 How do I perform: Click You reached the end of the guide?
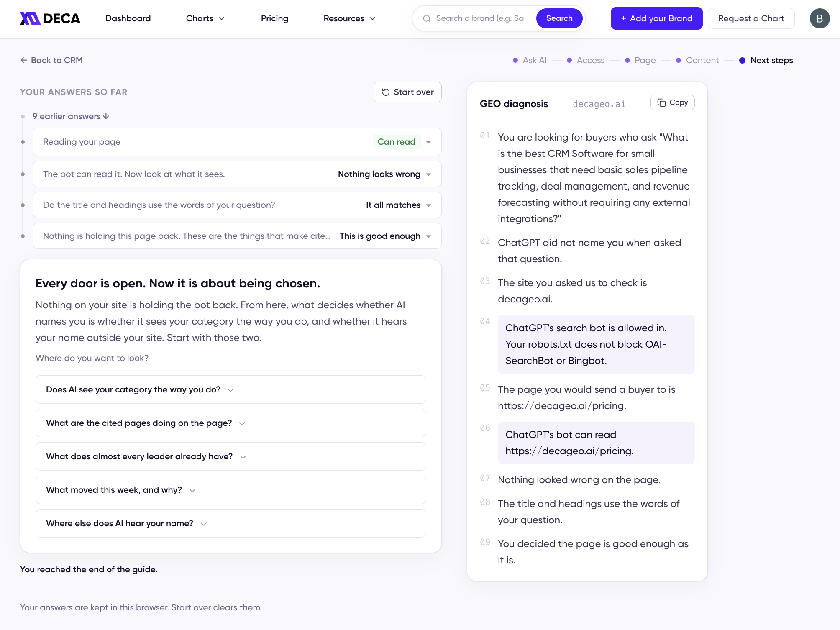89,569
